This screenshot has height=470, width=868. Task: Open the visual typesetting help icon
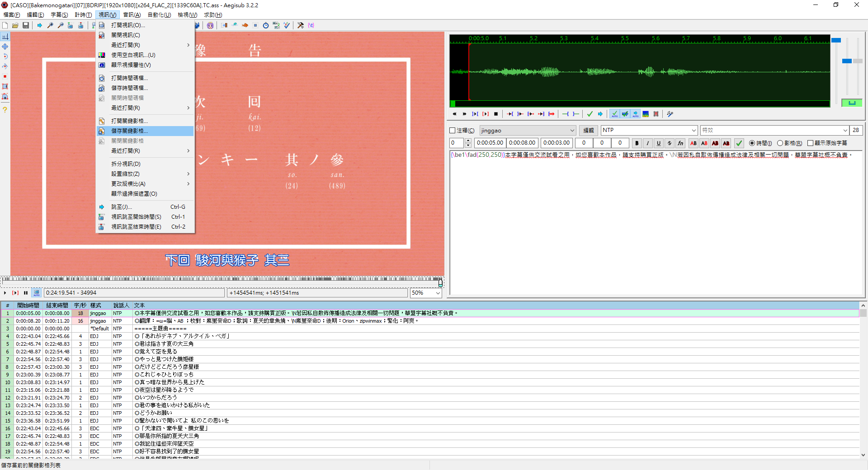click(x=5, y=110)
